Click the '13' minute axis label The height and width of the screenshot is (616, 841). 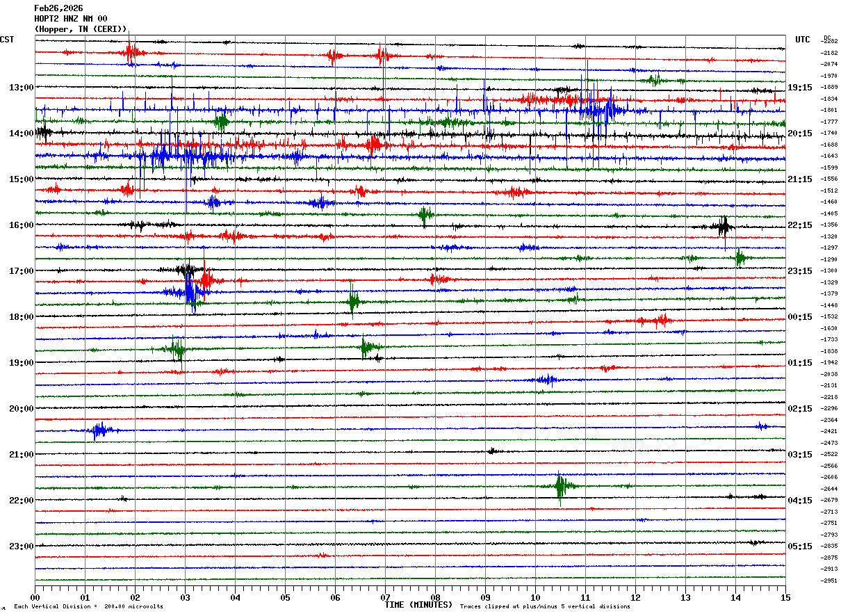point(685,598)
